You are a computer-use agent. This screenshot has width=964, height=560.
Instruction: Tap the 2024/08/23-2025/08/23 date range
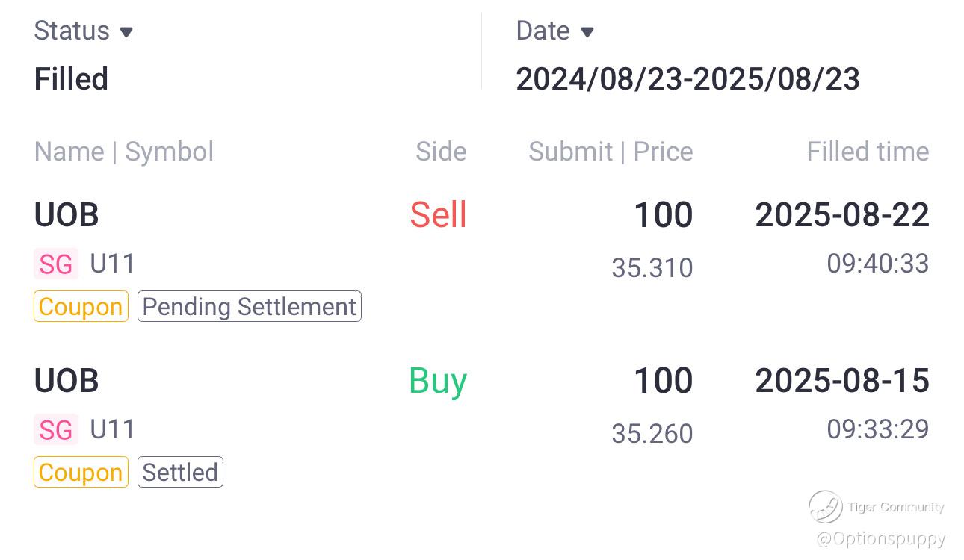(x=688, y=79)
